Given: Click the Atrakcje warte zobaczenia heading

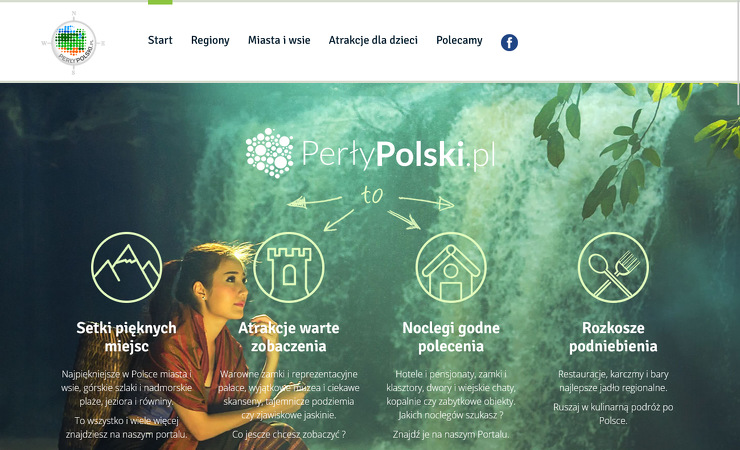Looking at the screenshot, I should (289, 337).
